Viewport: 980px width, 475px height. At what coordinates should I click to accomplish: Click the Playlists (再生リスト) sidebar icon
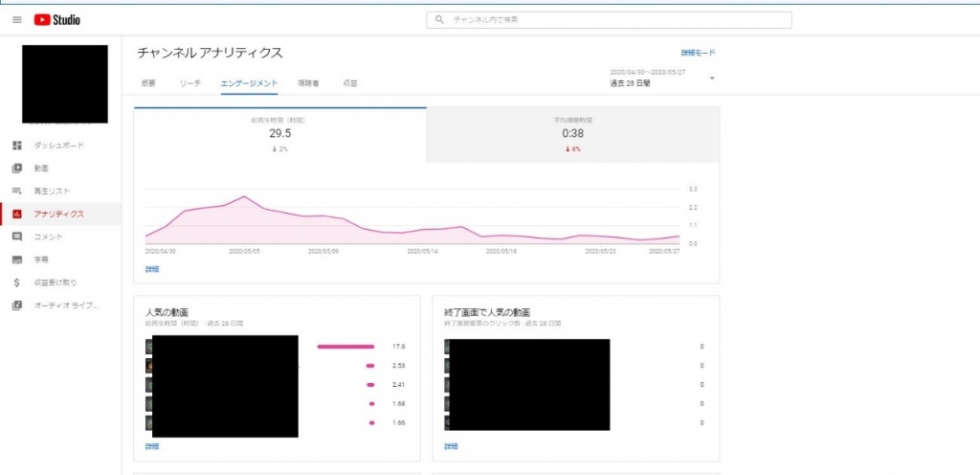(x=16, y=192)
